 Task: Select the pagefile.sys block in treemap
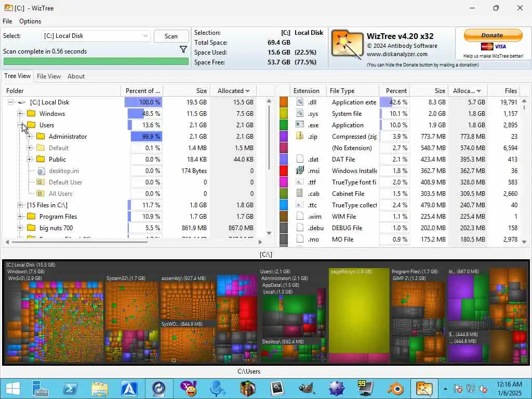[359, 311]
